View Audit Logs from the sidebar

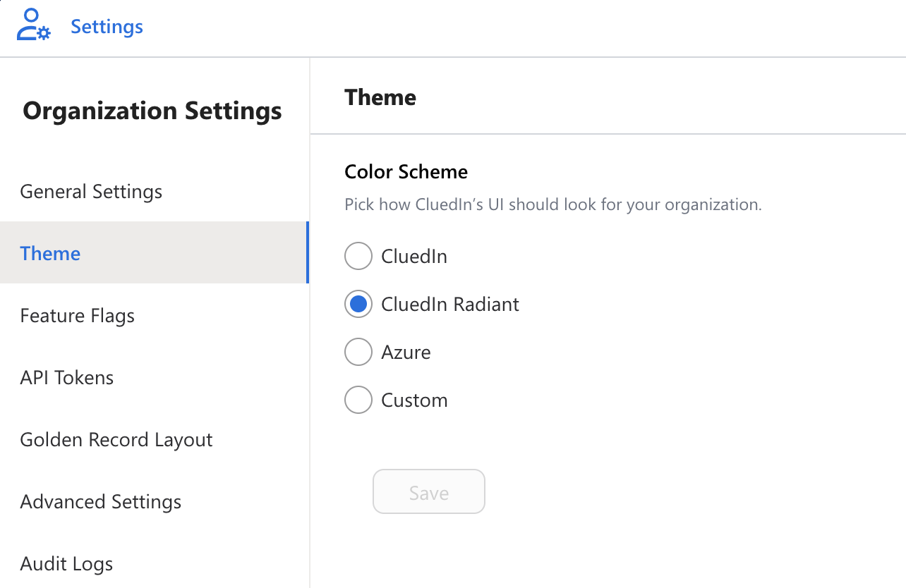[66, 564]
